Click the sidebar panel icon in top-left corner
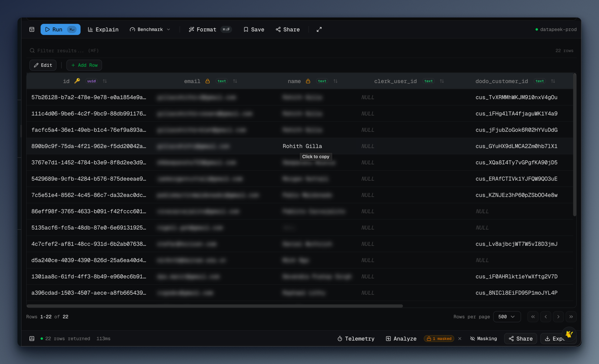 pyautogui.click(x=32, y=29)
